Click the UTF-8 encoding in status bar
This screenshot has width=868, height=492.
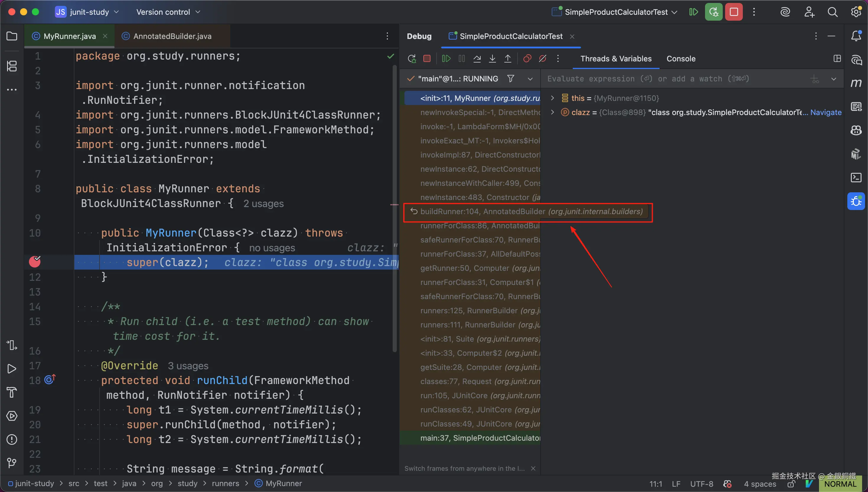pyautogui.click(x=702, y=484)
